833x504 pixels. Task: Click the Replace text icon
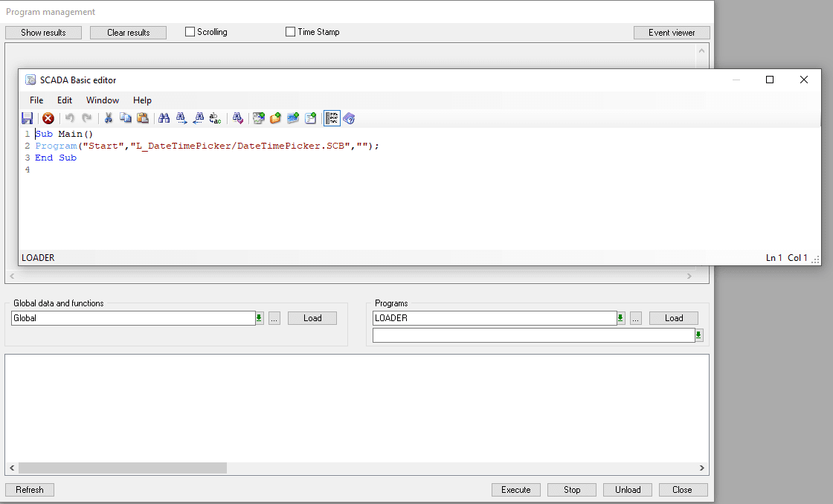(x=216, y=118)
